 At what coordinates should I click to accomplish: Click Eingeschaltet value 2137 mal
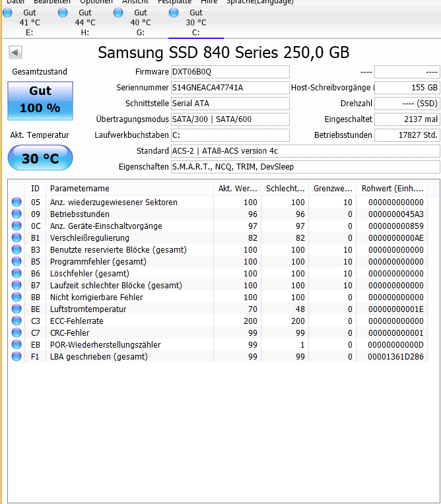pyautogui.click(x=407, y=119)
